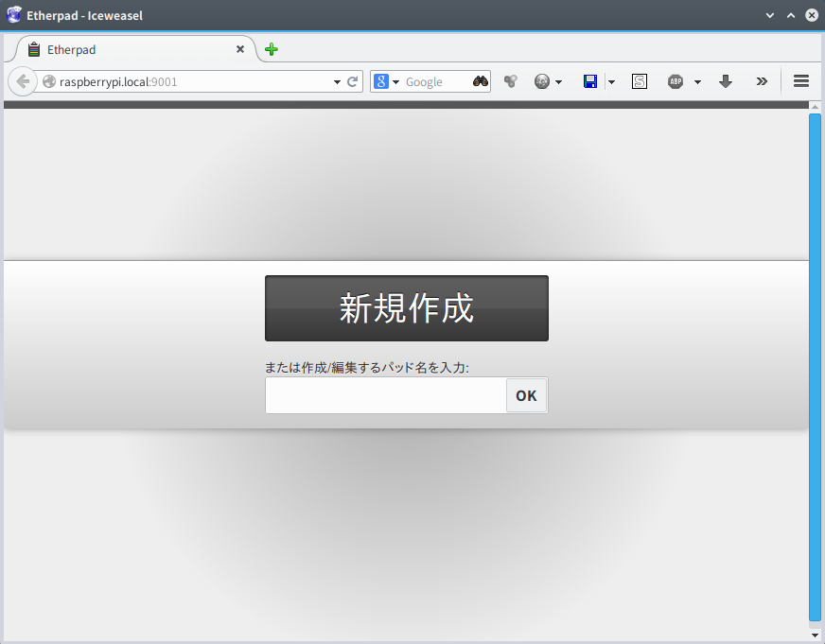Click the scrollbar up arrow
Screen dimensions: 825x644
[x=815, y=107]
